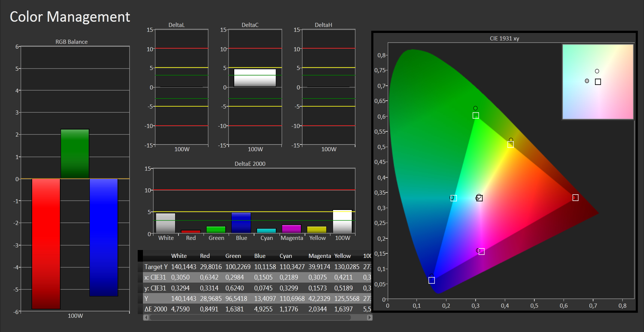
Task: Click the left arrow of the table scrollbar
Action: tap(146, 317)
